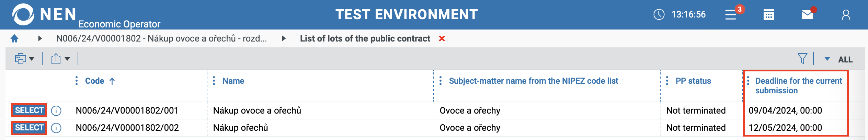Viewport: 868px width, 140px height.
Task: Open the notifications list with badge 3
Action: coord(731,15)
